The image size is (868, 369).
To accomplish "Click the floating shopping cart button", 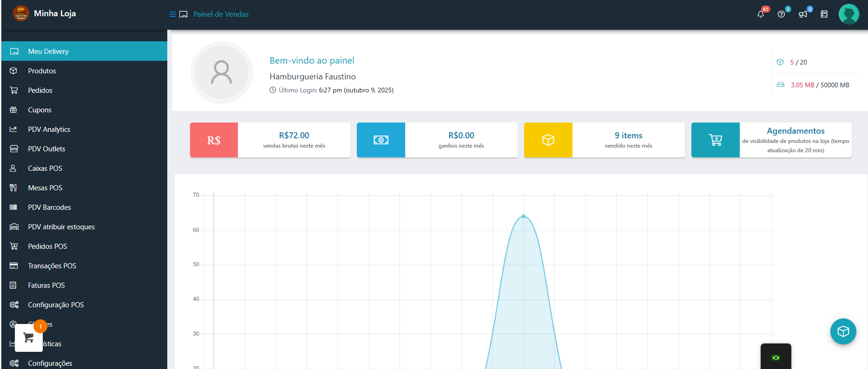I will point(29,338).
